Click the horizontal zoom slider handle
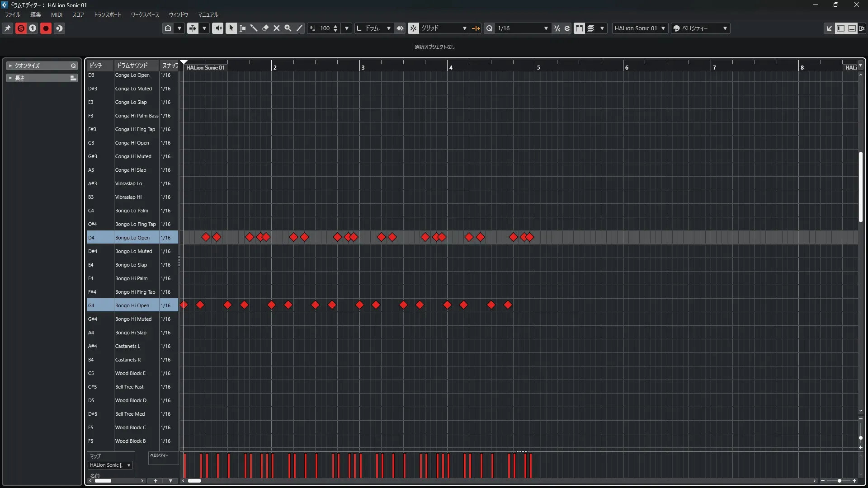The image size is (868, 488). [x=840, y=481]
